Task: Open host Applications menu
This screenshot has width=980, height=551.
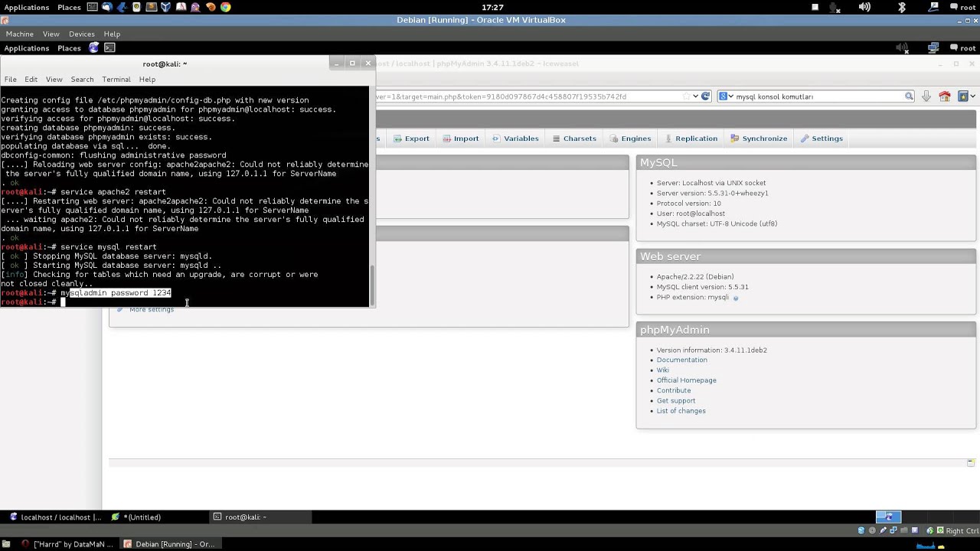Action: [x=27, y=7]
